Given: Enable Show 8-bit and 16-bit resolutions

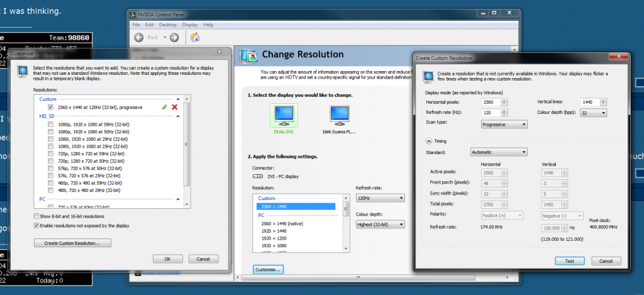Looking at the screenshot, I should pos(36,216).
